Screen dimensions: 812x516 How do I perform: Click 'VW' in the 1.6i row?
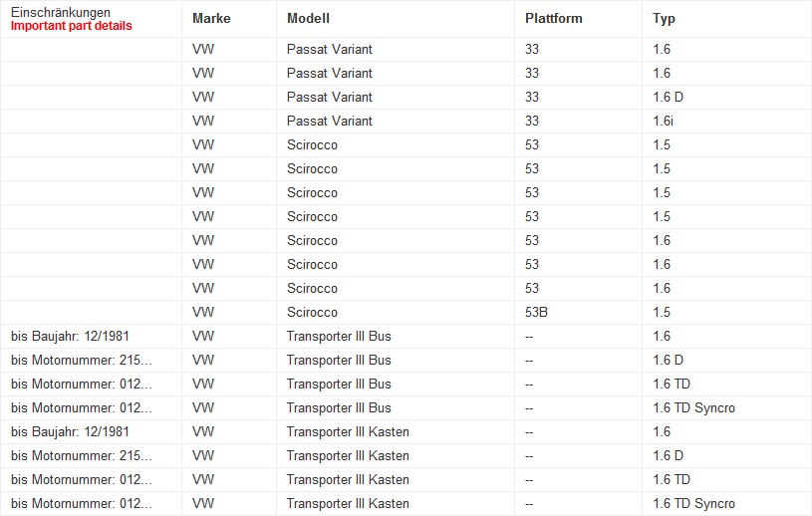203,121
